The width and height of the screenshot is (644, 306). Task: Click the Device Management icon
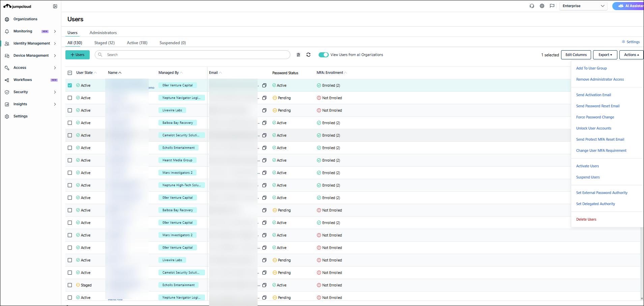click(7, 56)
